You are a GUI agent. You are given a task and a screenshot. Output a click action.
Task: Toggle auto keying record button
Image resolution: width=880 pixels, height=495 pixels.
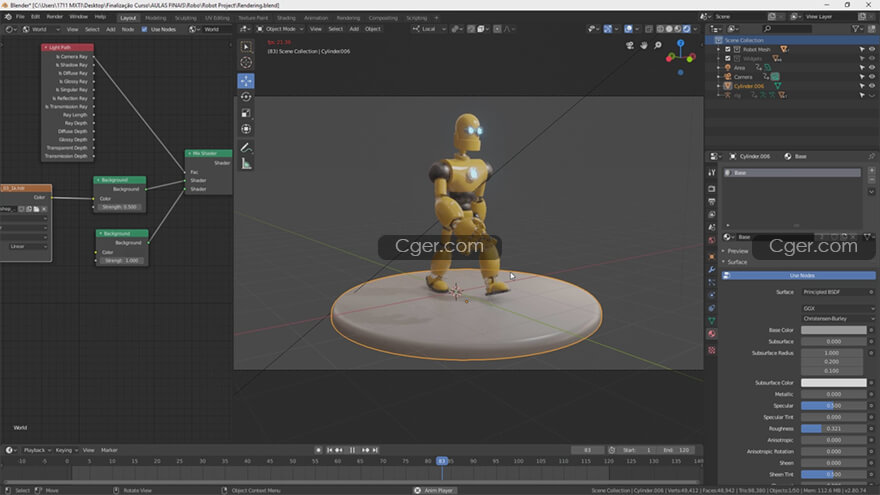(x=318, y=450)
